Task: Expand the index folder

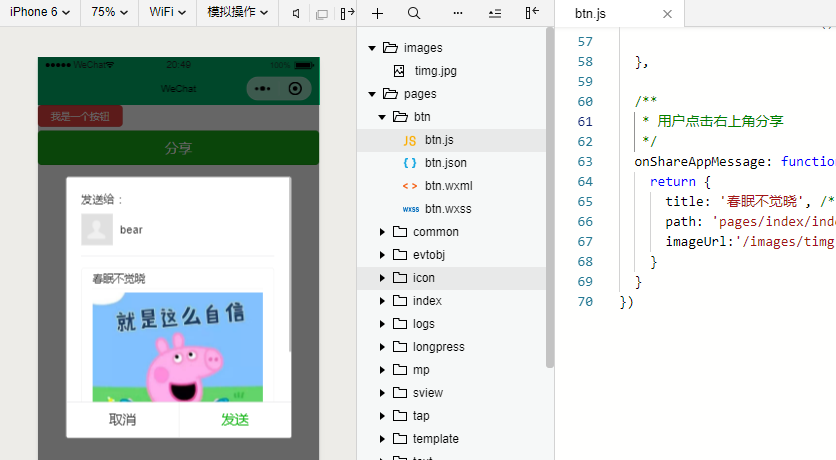Action: click(x=382, y=301)
